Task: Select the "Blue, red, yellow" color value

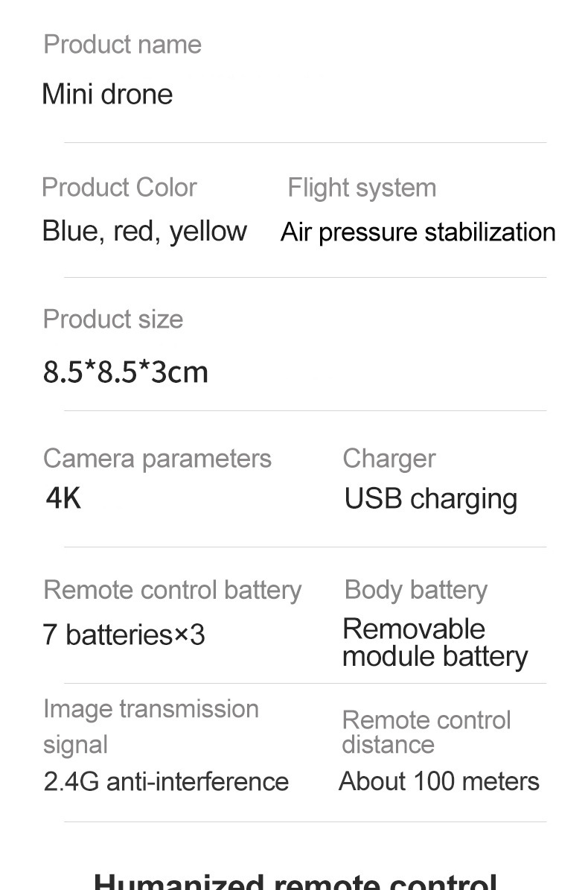Action: [x=144, y=231]
